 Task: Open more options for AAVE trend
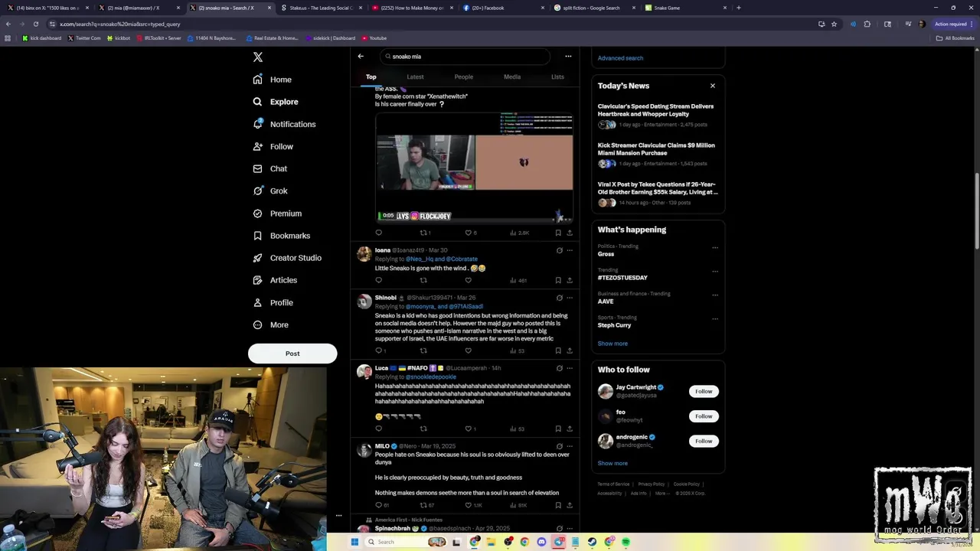pos(715,295)
